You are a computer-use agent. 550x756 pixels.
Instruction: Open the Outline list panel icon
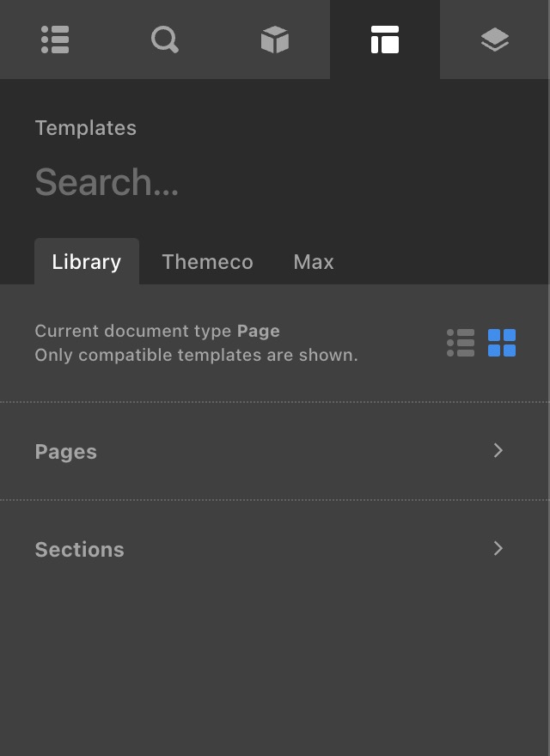pos(55,40)
